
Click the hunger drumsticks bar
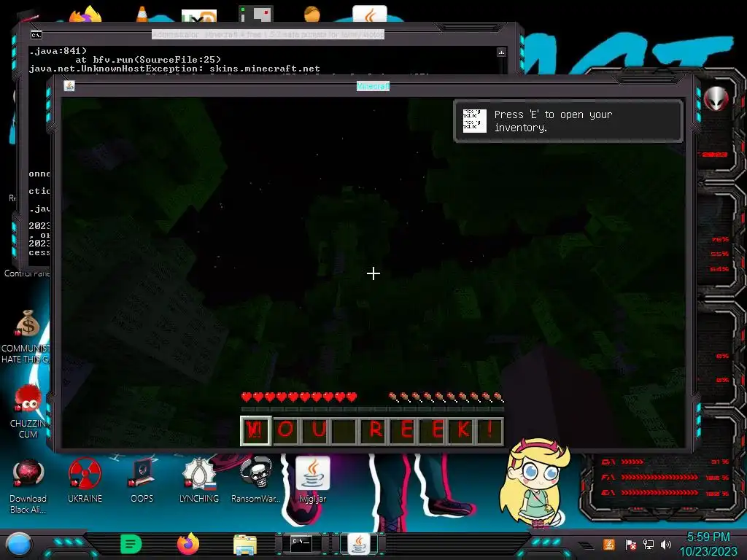coord(446,397)
